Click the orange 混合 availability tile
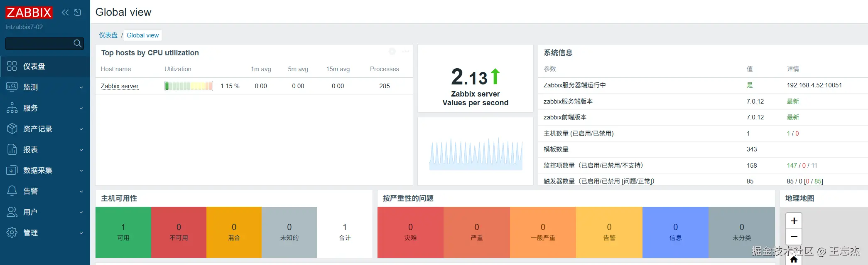The width and height of the screenshot is (868, 265). point(234,232)
